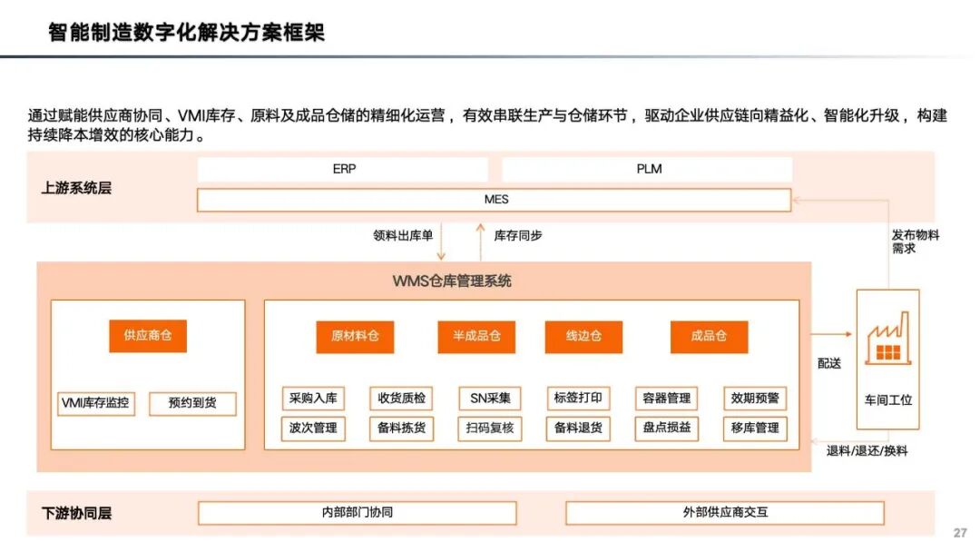
Task: Click the 库存同步 label
Action: [517, 236]
